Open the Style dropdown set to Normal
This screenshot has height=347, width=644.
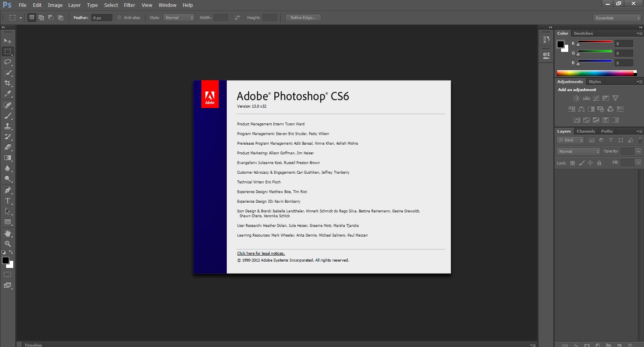click(x=179, y=18)
